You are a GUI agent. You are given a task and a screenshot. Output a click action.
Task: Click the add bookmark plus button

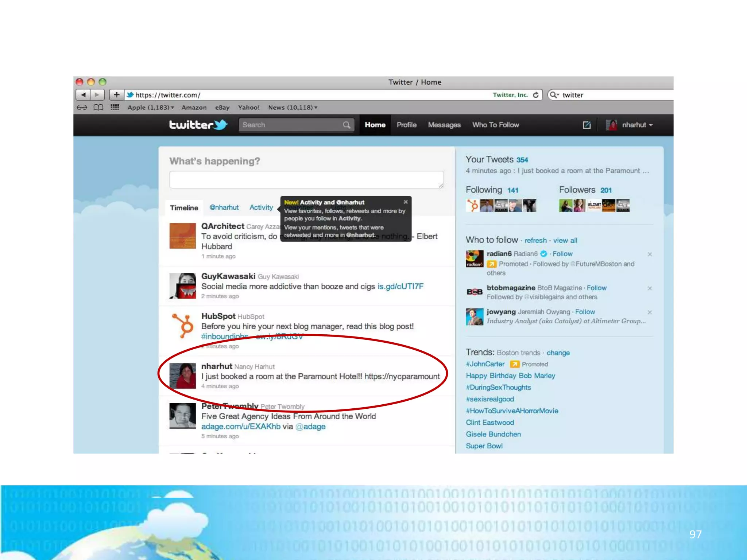(x=116, y=95)
